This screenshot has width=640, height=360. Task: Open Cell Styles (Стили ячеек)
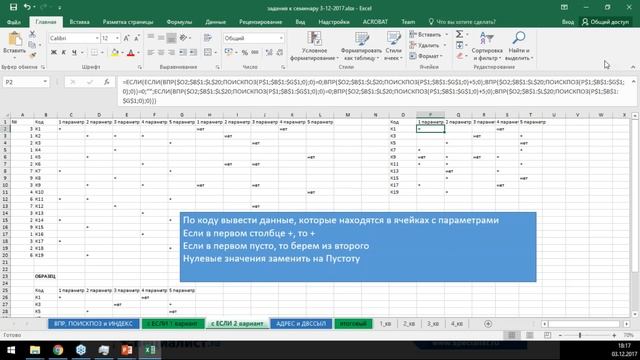tap(393, 46)
